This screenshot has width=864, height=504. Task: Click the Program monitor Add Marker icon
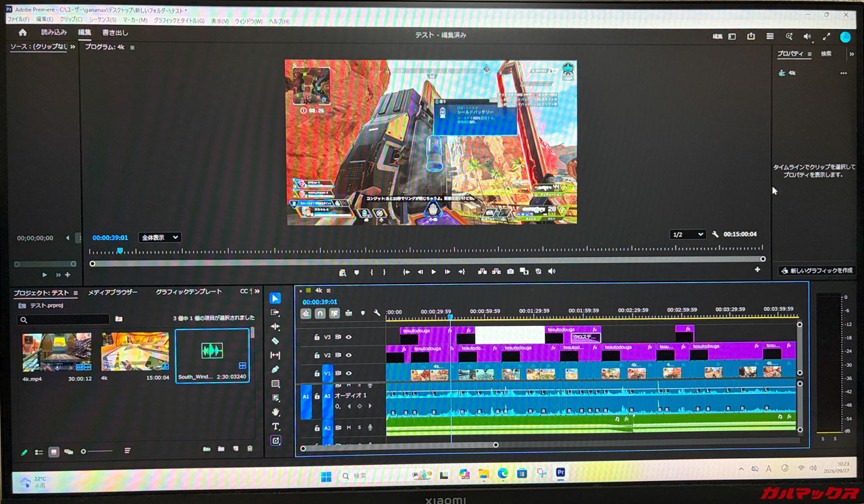357,272
